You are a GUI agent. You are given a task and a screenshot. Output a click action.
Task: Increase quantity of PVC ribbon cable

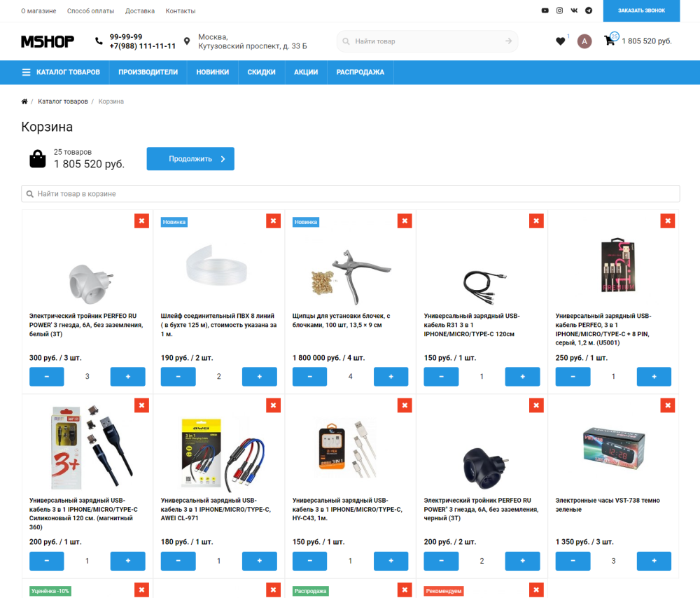(260, 377)
